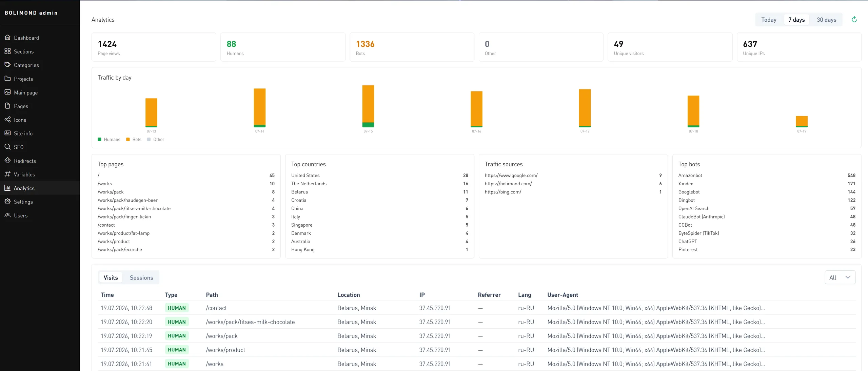Click the /works/pack/haudegen-beer top page entry
Screen dimensions: 868x371
click(x=127, y=200)
